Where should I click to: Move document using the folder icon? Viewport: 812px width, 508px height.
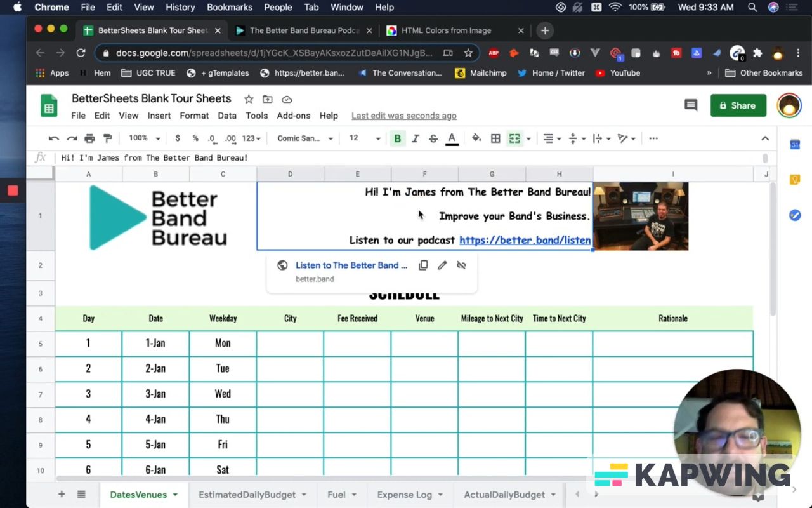click(268, 99)
